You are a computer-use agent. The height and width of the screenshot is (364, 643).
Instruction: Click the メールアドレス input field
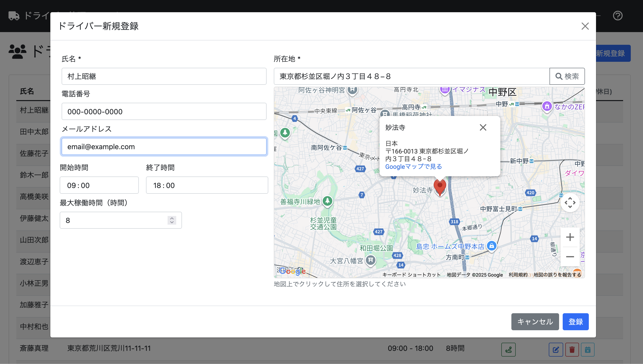tap(164, 147)
